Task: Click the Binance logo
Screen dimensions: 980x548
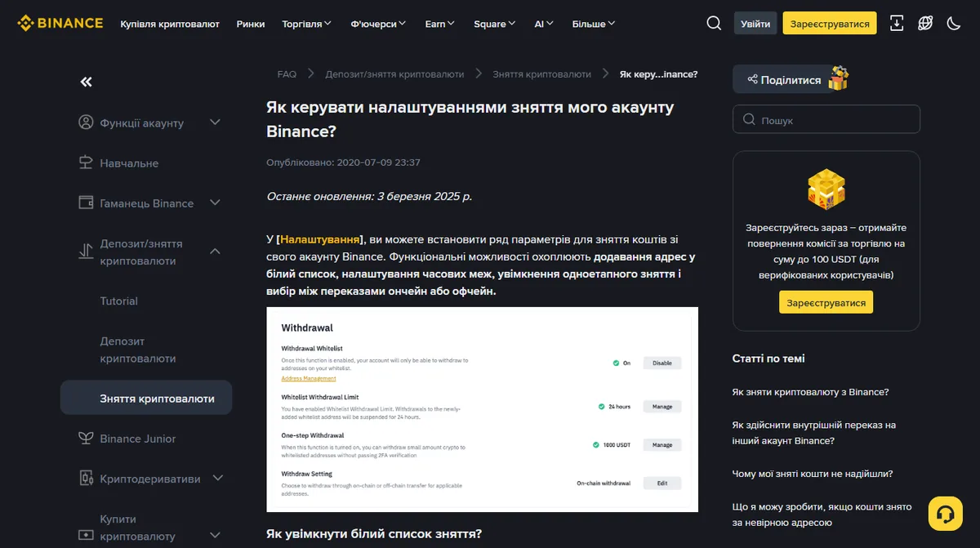Action: coord(60,24)
